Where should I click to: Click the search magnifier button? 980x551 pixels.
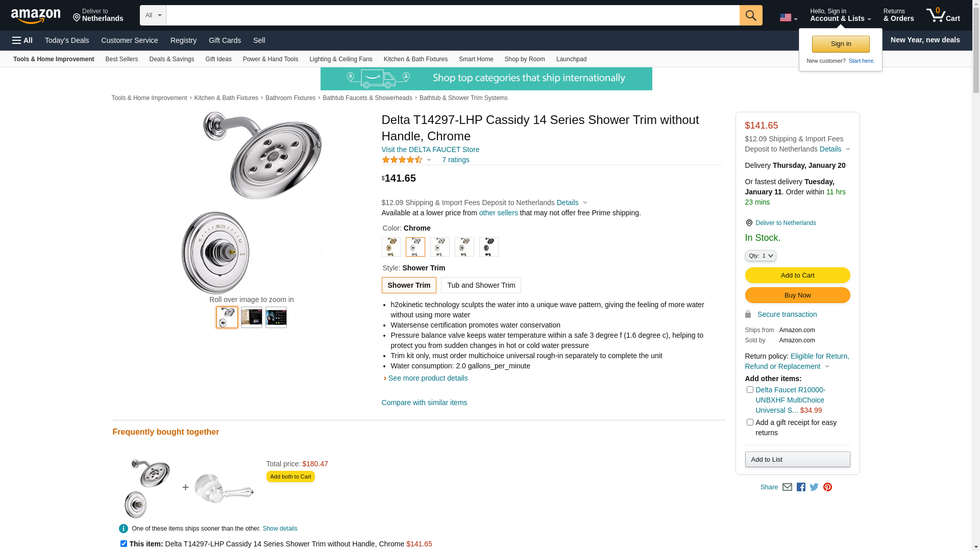750,15
